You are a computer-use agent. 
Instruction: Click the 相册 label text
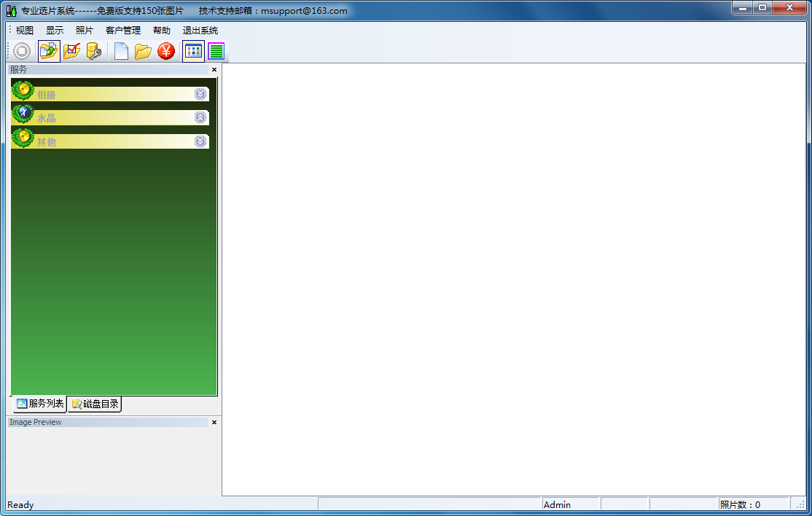(x=46, y=95)
